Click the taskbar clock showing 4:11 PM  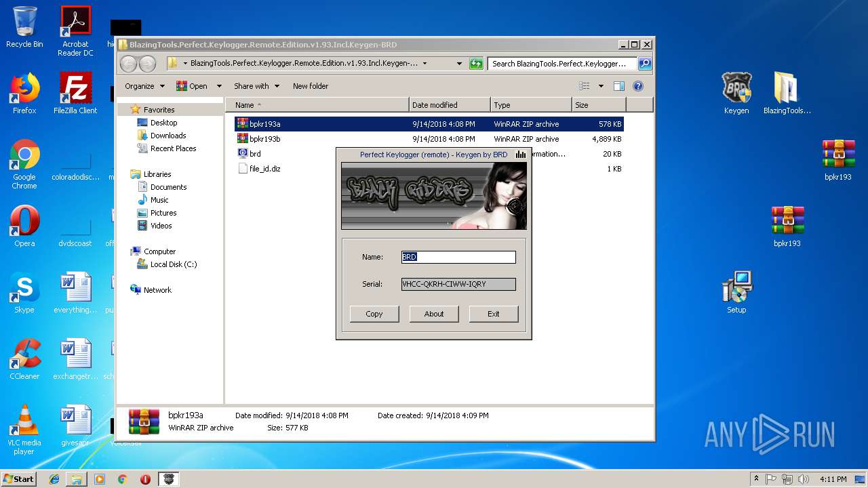(x=833, y=479)
